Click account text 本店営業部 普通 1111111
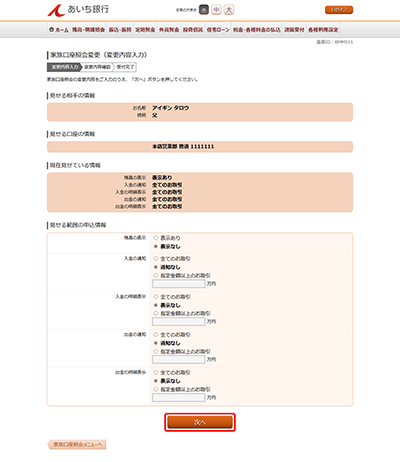The height and width of the screenshot is (462, 400). (183, 147)
